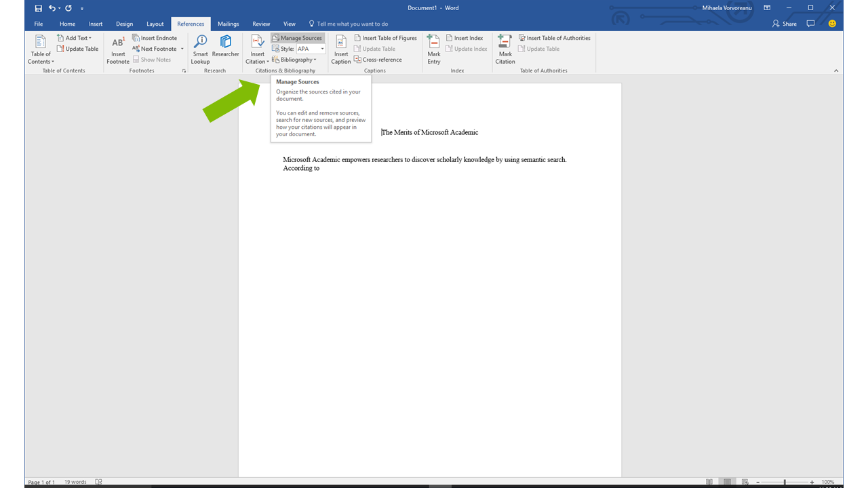Image resolution: width=868 pixels, height=488 pixels.
Task: Toggle the ribbon display options button
Action: 767,8
